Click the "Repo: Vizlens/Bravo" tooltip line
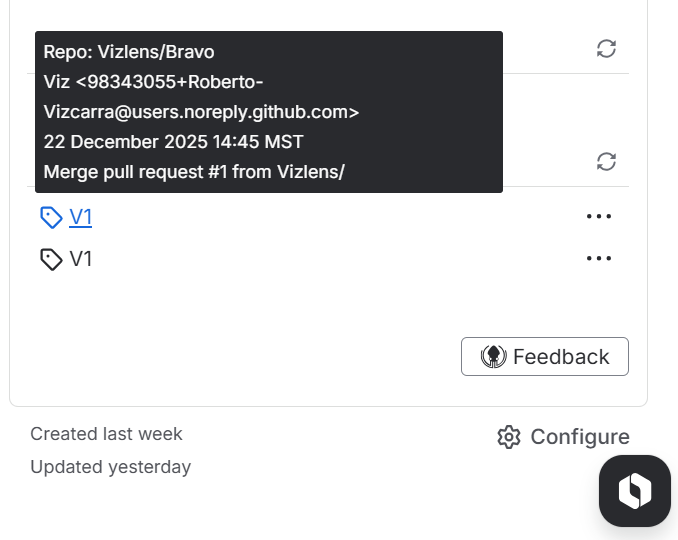This screenshot has width=678, height=540. [129, 52]
